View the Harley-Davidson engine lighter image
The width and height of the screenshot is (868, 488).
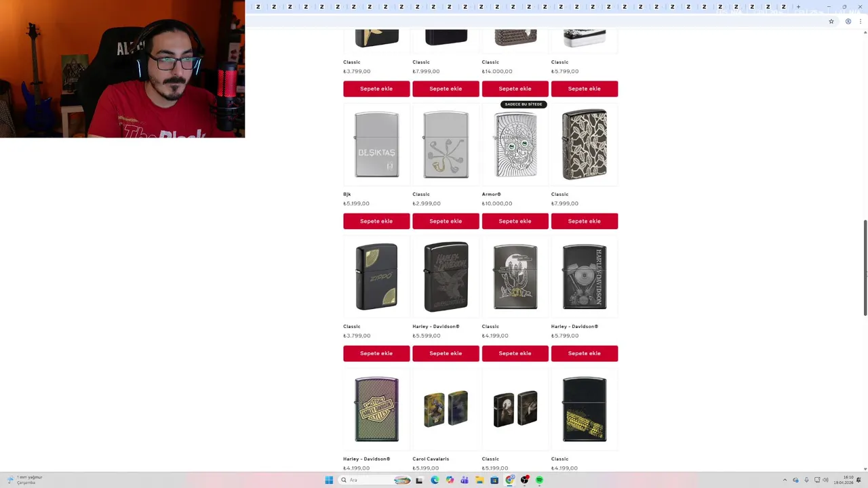[584, 277]
